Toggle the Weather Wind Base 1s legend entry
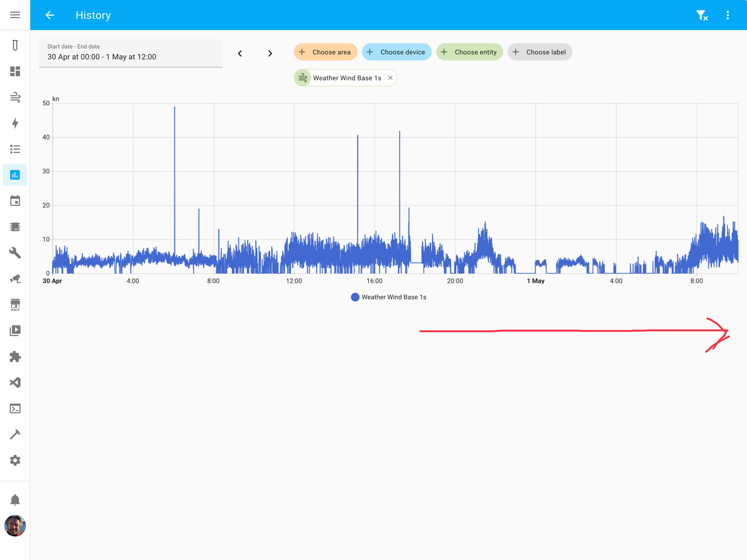 [388, 297]
